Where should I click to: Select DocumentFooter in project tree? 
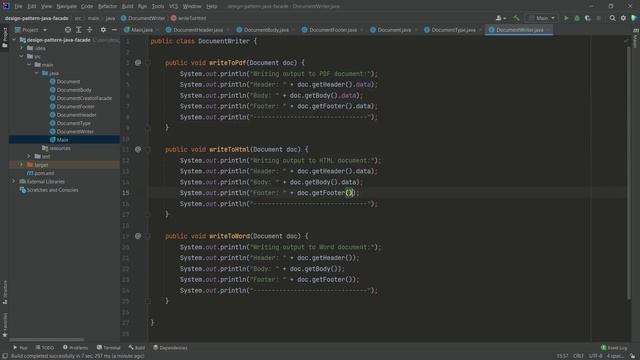[x=72, y=107]
